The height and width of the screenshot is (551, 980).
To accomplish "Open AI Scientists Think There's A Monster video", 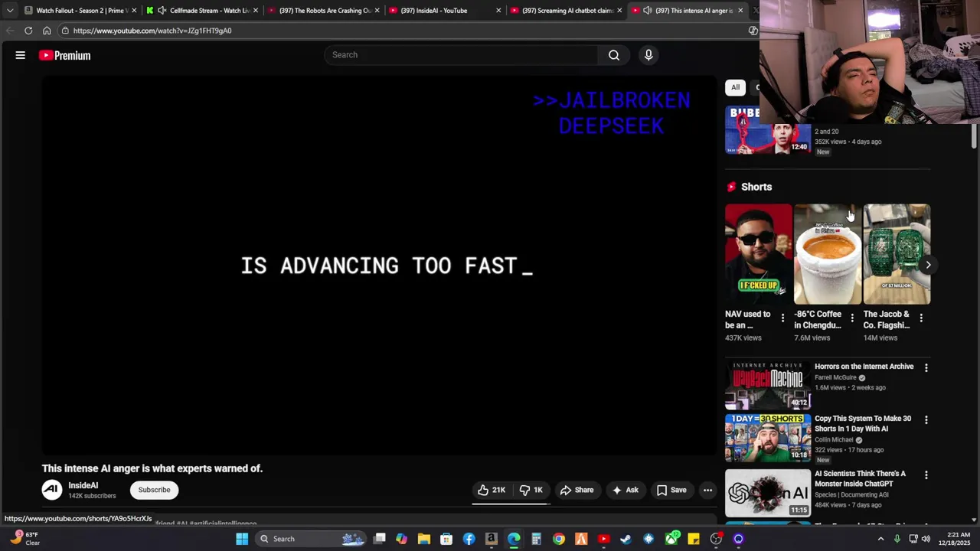I will (768, 493).
